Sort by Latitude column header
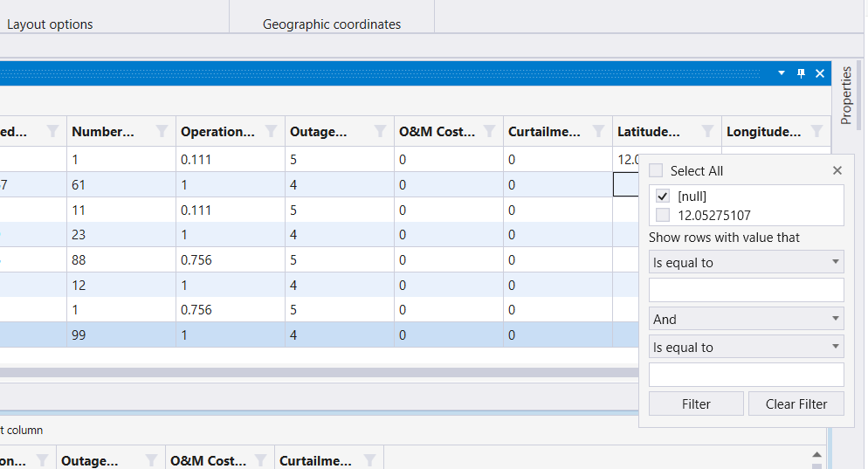 648,131
